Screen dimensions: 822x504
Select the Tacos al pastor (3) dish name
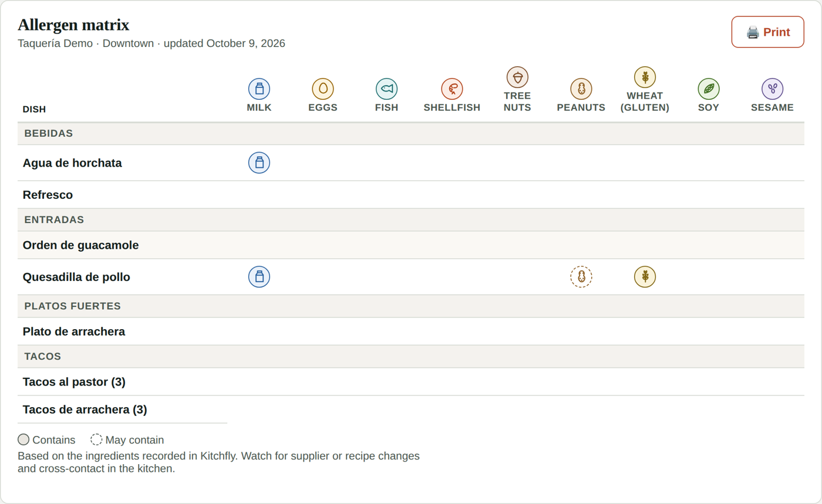tap(74, 382)
